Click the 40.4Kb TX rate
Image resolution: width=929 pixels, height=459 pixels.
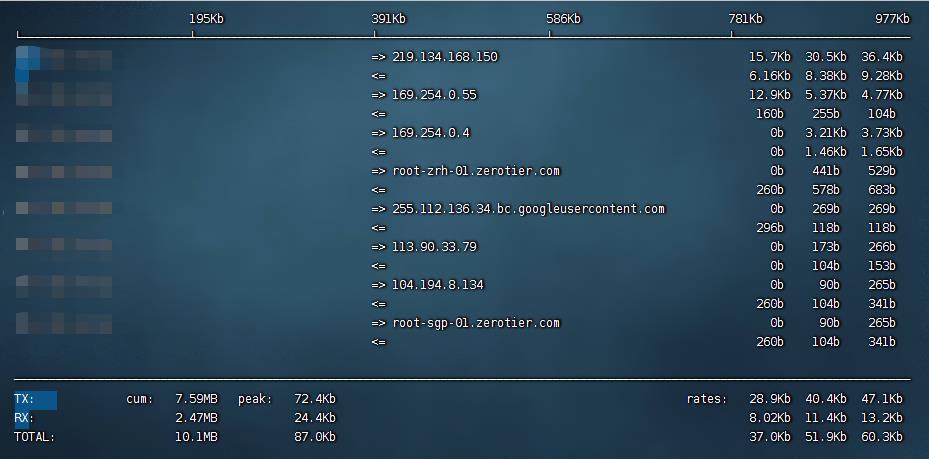826,399
